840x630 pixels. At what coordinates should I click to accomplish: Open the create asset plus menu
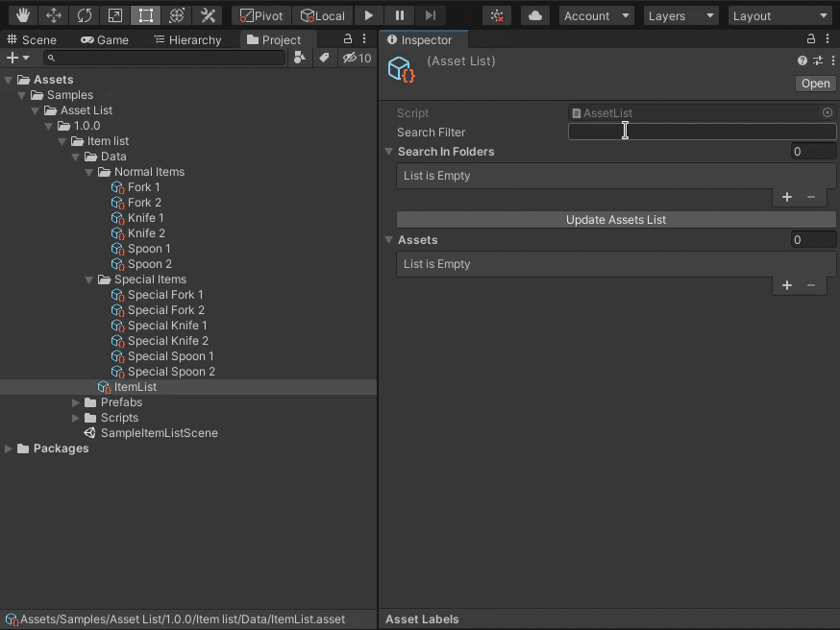tap(17, 58)
